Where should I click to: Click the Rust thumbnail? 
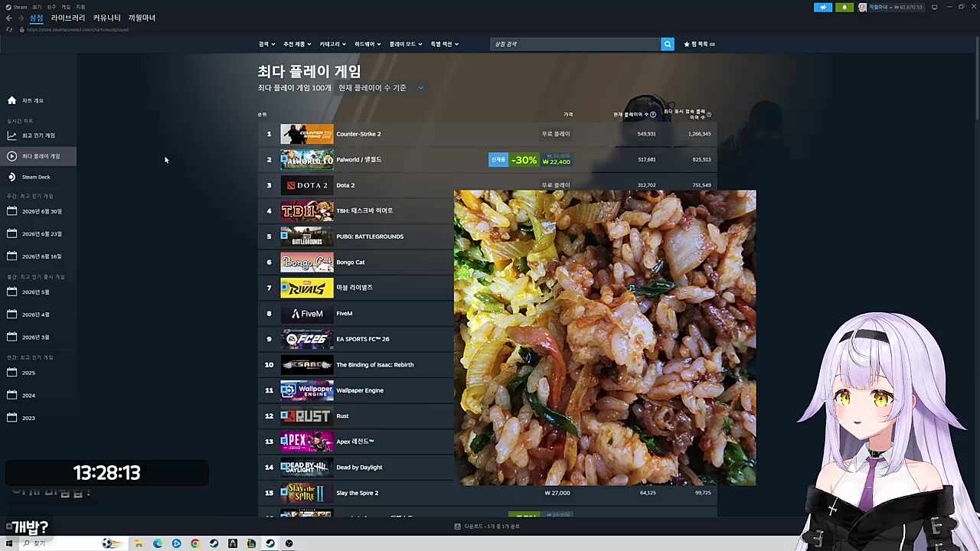click(x=306, y=416)
